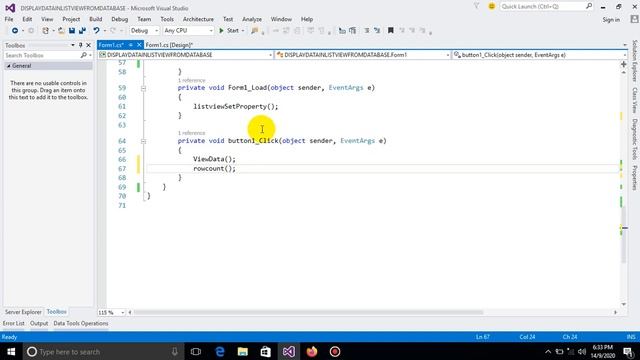Collapse the General toolbox group
This screenshot has width=640, height=360.
coord(9,66)
